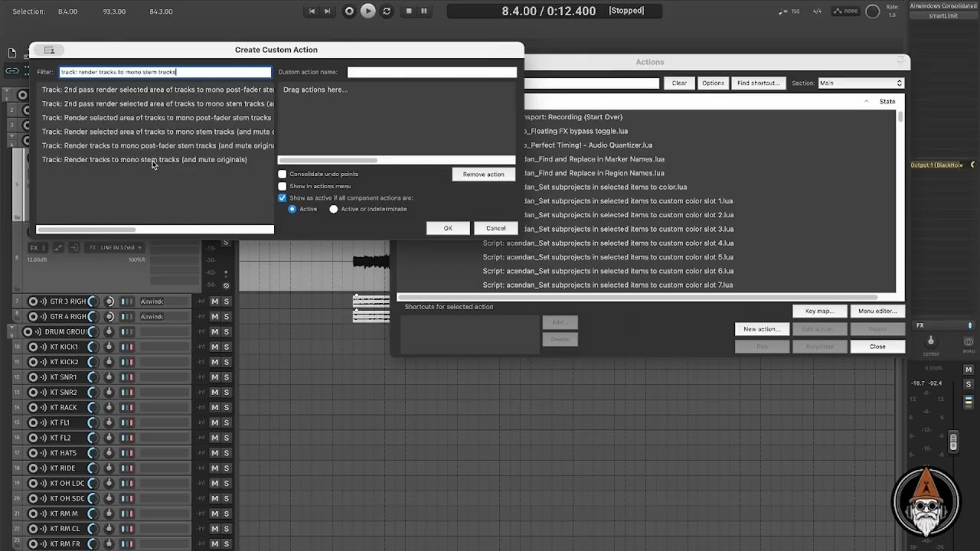Uncheck Show as active if all component actions
This screenshot has width=980, height=551.
(283, 197)
